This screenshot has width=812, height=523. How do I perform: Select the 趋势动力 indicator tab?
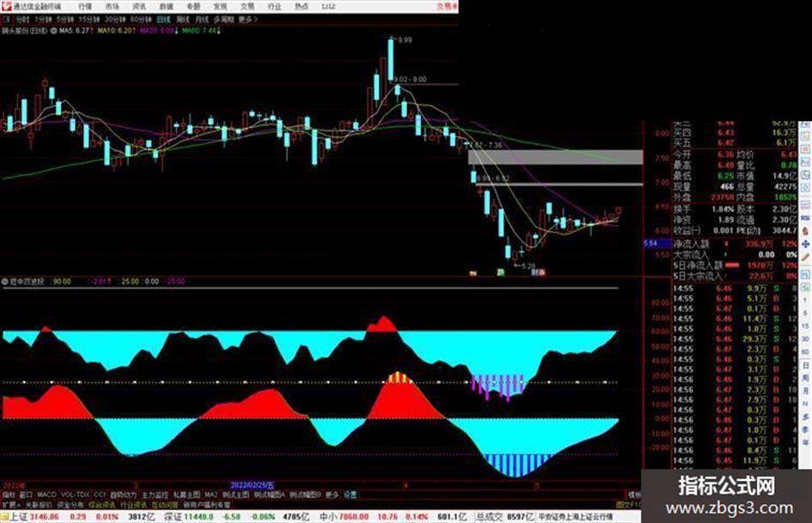(x=123, y=495)
